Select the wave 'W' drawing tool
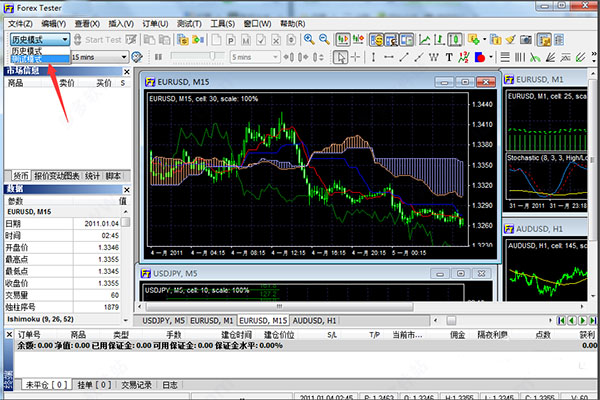600x400 pixels. pyautogui.click(x=431, y=57)
